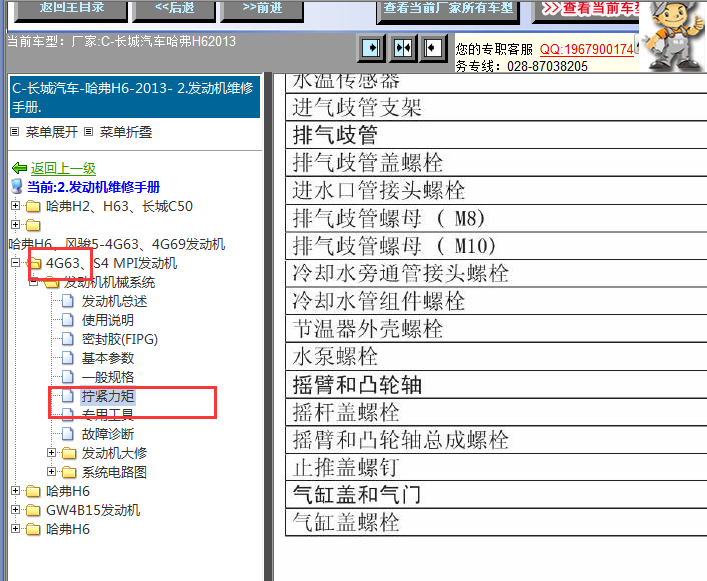Click the folder icon of 发动机大修
Viewport: 707px width, 581px height.
click(69, 453)
